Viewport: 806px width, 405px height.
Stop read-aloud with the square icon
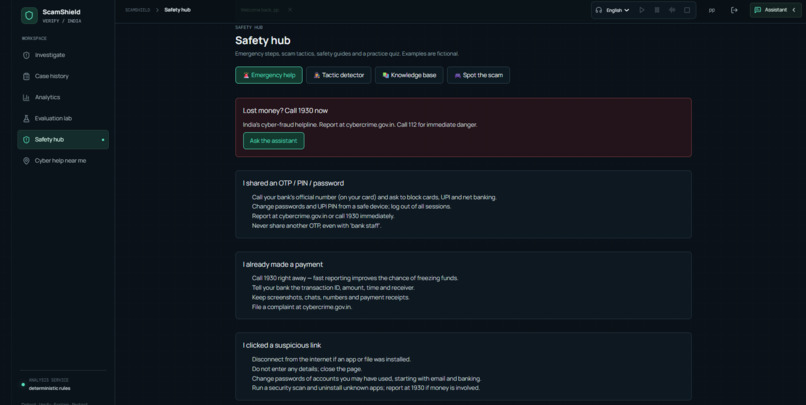click(687, 10)
